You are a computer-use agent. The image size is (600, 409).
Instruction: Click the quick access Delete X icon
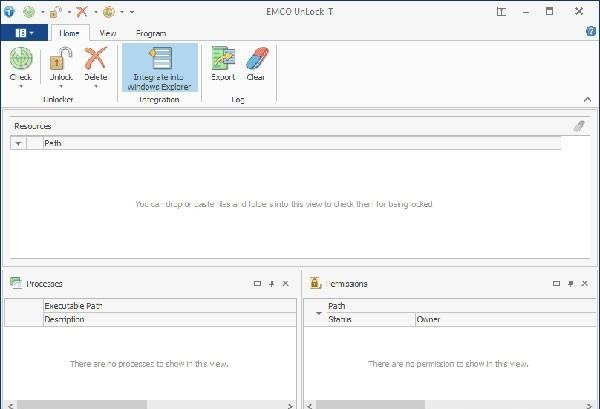pyautogui.click(x=82, y=11)
